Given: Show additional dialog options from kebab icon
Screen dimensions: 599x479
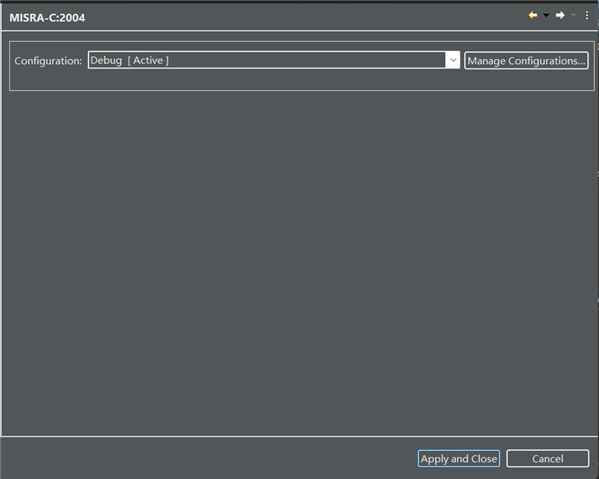Looking at the screenshot, I should (587, 15).
